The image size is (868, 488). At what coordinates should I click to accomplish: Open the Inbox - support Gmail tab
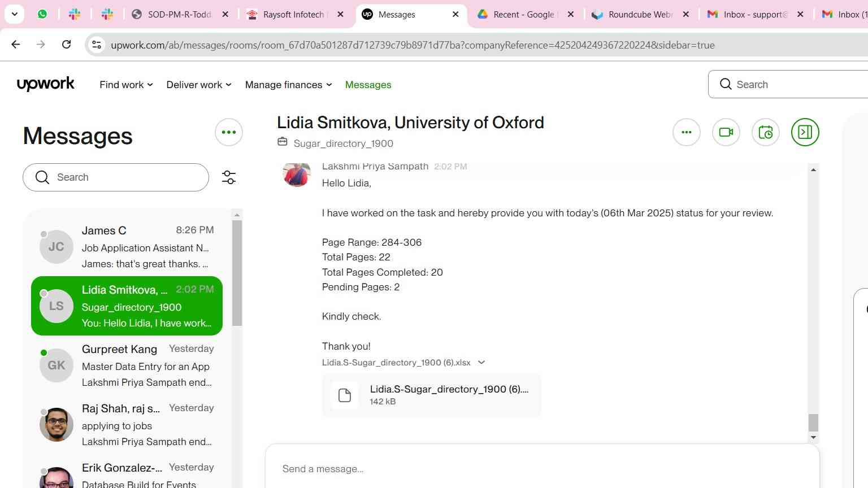point(755,15)
